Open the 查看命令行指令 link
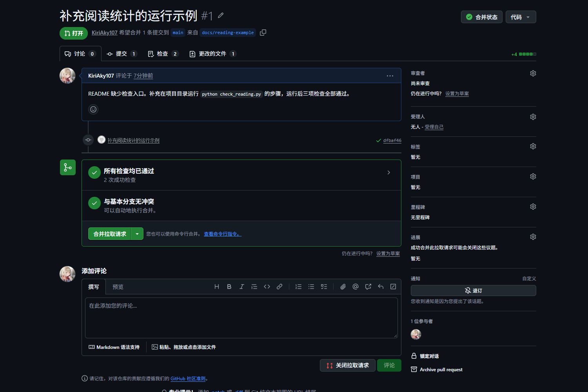 [x=223, y=234]
